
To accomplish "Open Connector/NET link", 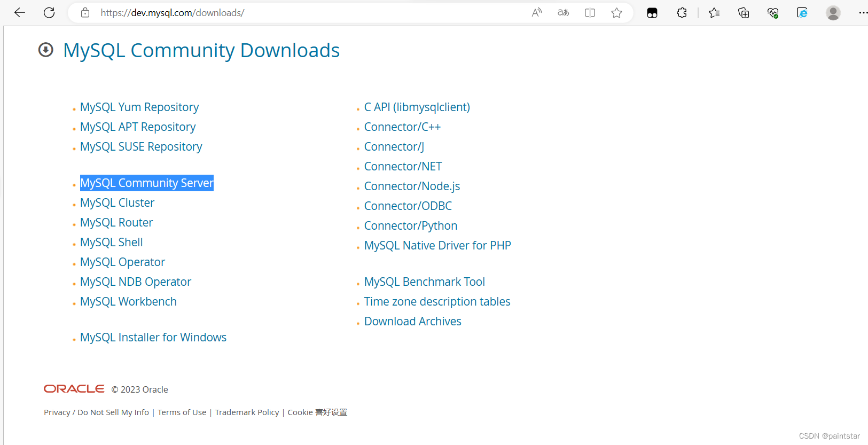I will point(403,166).
